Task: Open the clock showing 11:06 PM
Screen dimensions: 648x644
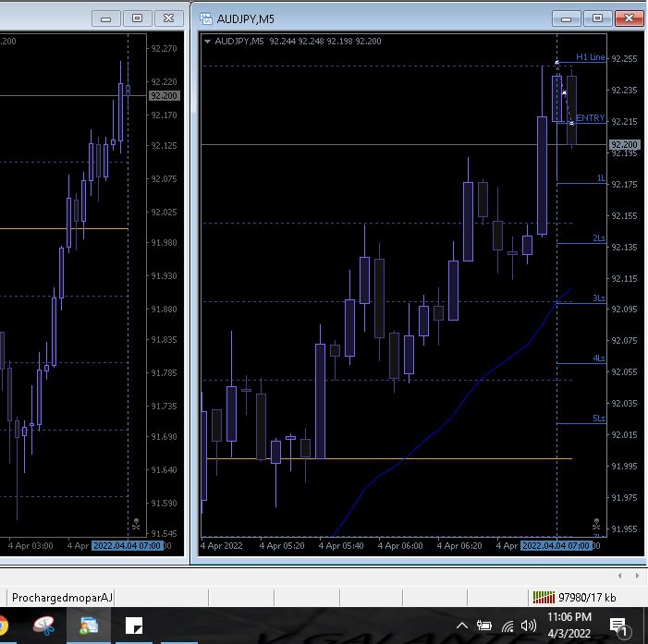Action: coord(569,627)
